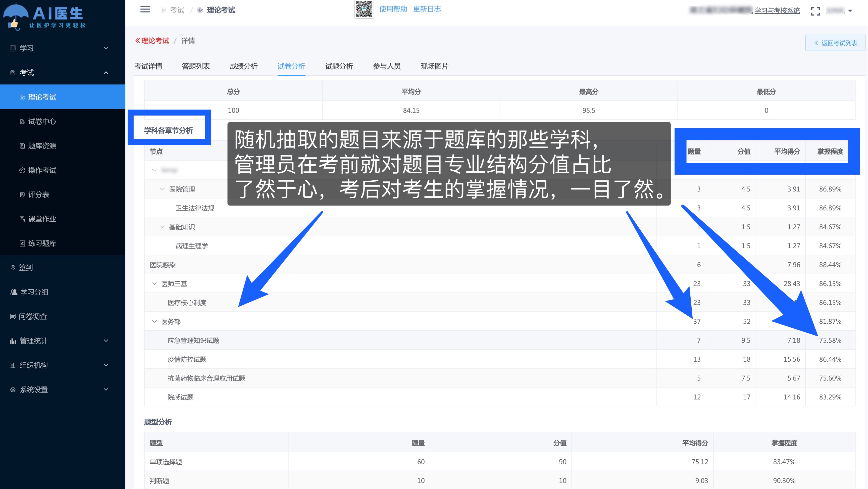
Task: Open the 使用帮助 link
Action: pos(393,9)
